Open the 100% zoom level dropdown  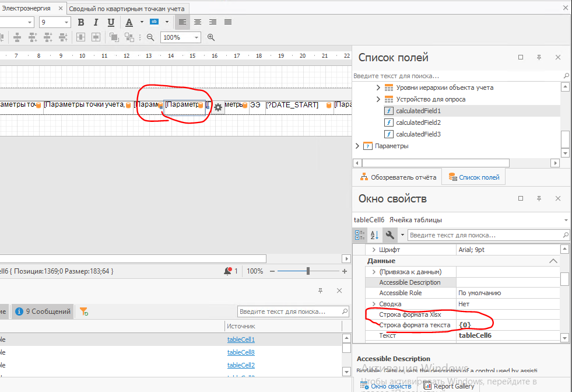click(196, 37)
